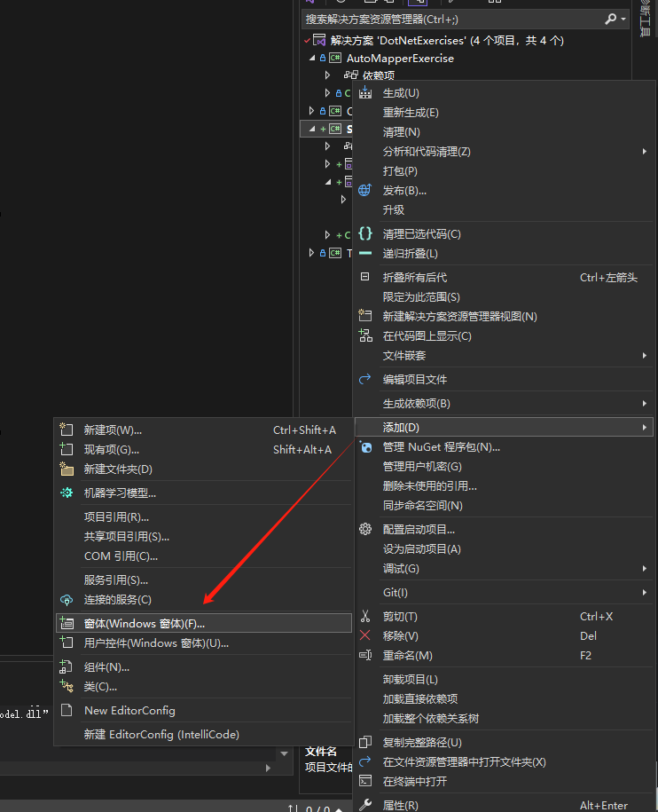Click the New Item (新建项) icon in submenu
Viewport: 658px width, 812px height.
click(67, 430)
